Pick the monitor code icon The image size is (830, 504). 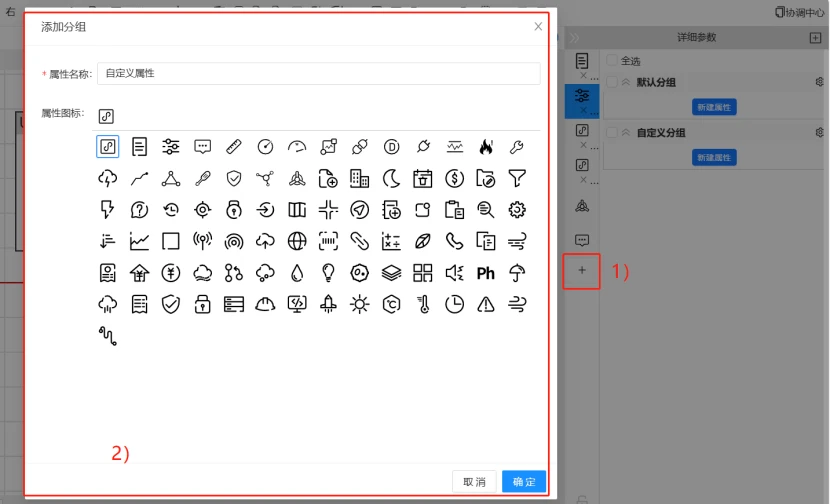(297, 304)
